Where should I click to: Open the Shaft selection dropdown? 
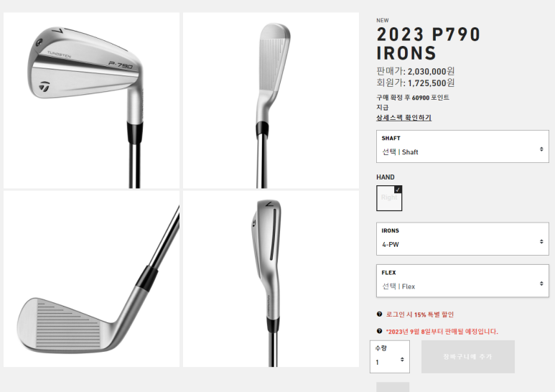[x=462, y=146]
